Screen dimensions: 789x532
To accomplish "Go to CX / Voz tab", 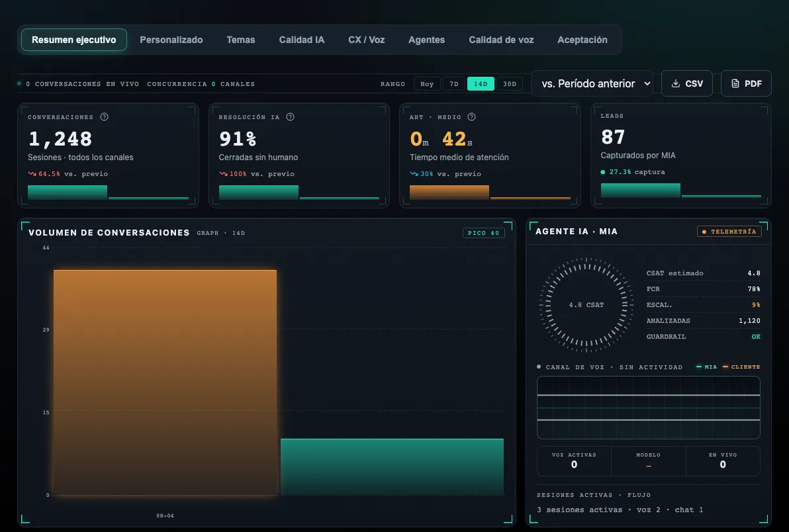I will click(x=366, y=40).
